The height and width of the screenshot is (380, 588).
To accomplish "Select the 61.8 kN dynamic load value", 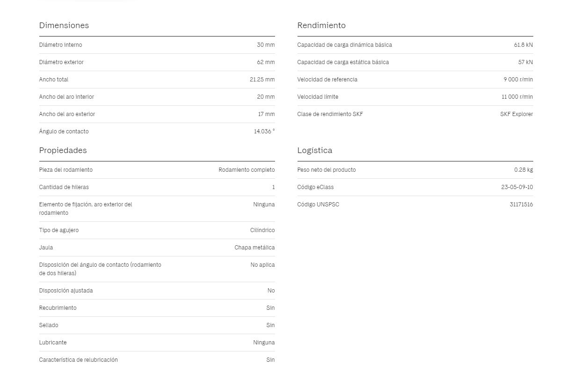I will pos(523,45).
